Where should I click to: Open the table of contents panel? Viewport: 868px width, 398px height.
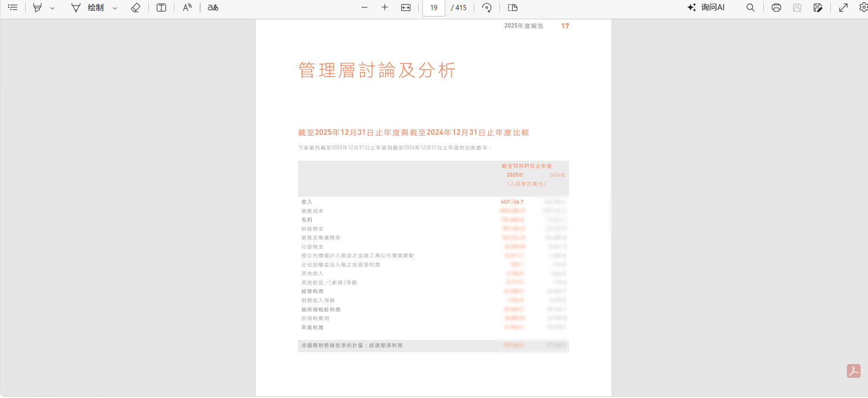click(13, 7)
